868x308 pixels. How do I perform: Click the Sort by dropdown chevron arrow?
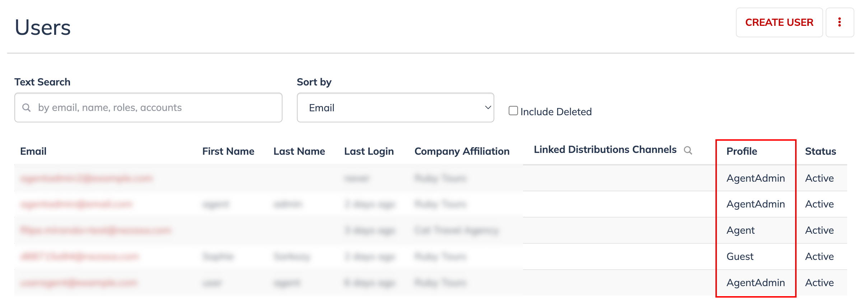(488, 108)
